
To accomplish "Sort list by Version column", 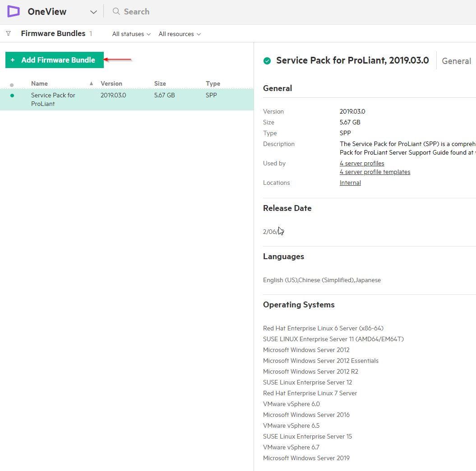I will [x=111, y=83].
